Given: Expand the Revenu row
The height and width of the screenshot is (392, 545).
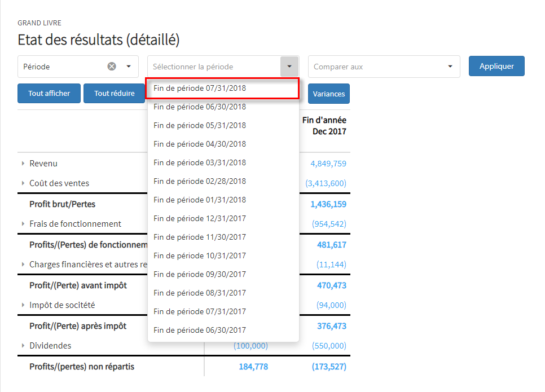Looking at the screenshot, I should pos(23,164).
